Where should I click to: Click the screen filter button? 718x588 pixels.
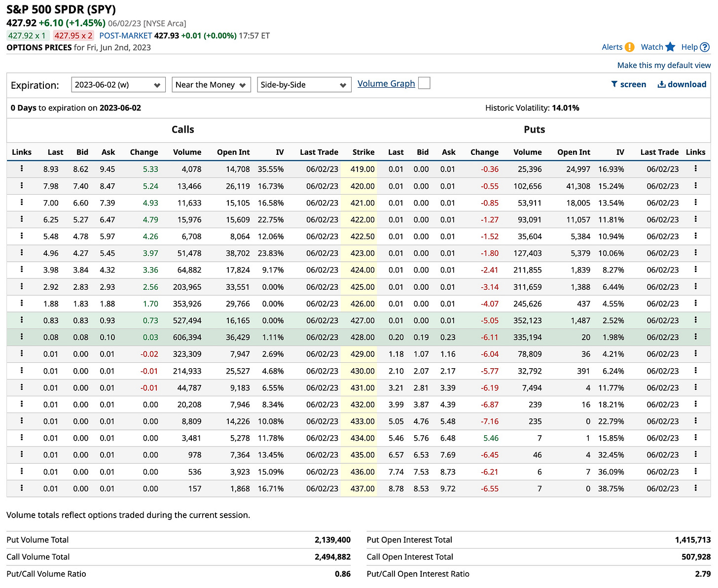(628, 84)
